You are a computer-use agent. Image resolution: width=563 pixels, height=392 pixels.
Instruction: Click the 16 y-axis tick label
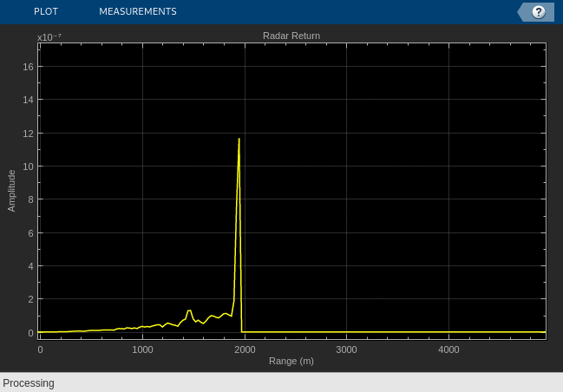click(x=28, y=67)
